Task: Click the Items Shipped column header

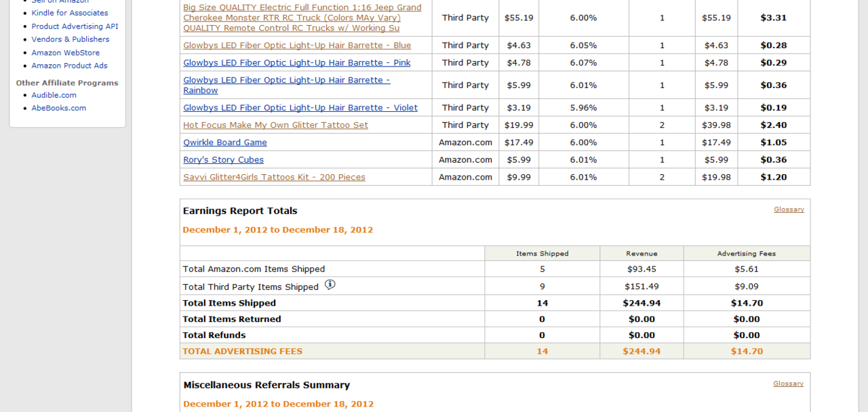Action: point(542,253)
